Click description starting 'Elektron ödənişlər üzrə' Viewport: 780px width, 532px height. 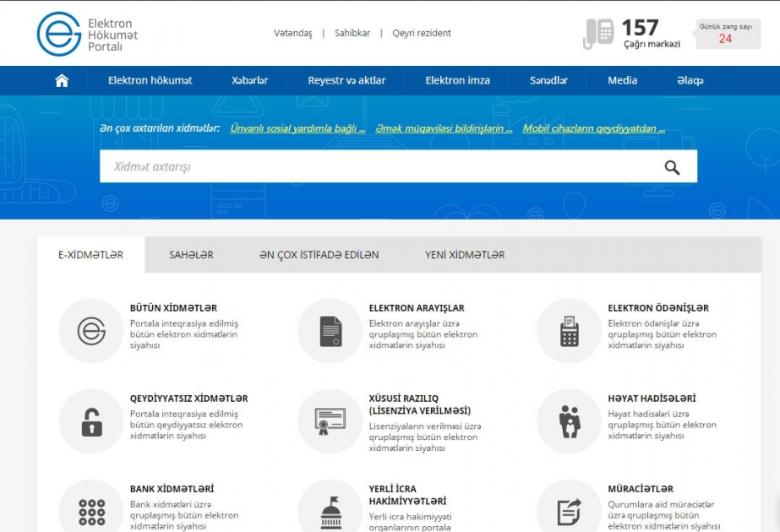tap(662, 334)
